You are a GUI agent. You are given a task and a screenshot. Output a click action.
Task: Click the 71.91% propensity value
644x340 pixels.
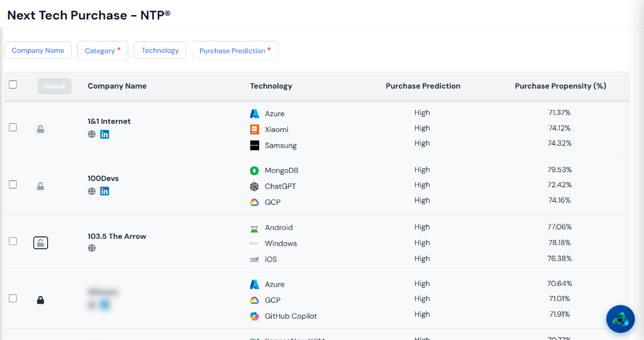(x=559, y=314)
